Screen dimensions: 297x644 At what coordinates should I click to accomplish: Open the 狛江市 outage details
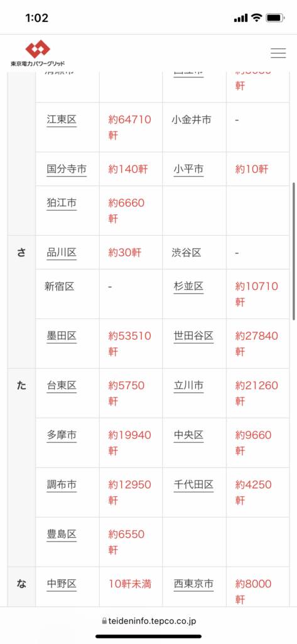point(62,203)
